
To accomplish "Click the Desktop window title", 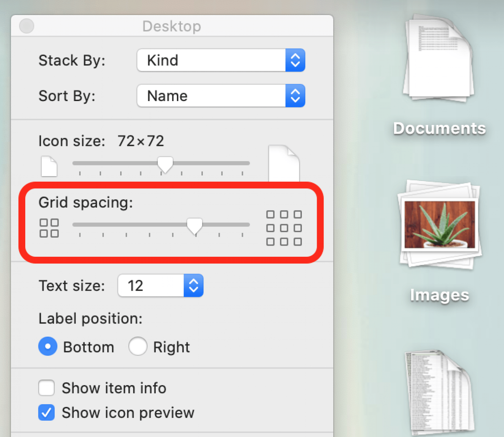I will click(x=172, y=26).
